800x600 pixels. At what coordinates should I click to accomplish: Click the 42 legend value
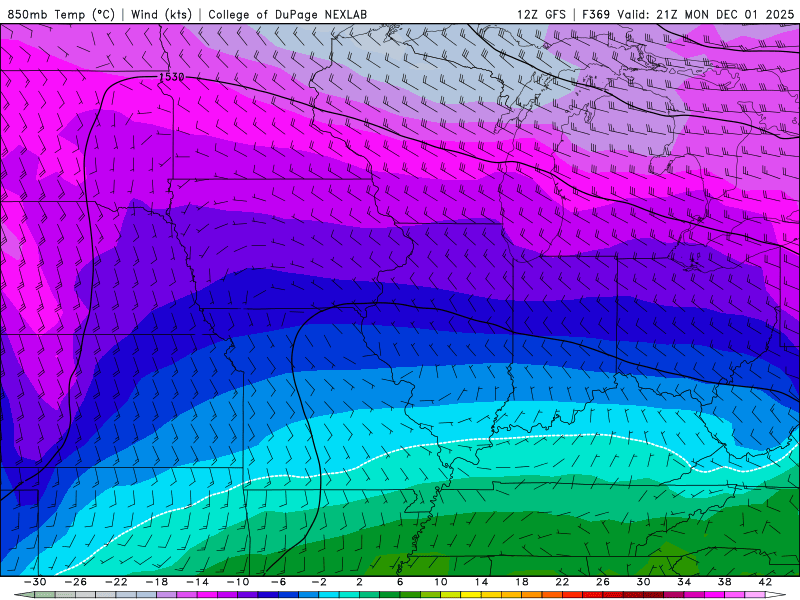(765, 582)
